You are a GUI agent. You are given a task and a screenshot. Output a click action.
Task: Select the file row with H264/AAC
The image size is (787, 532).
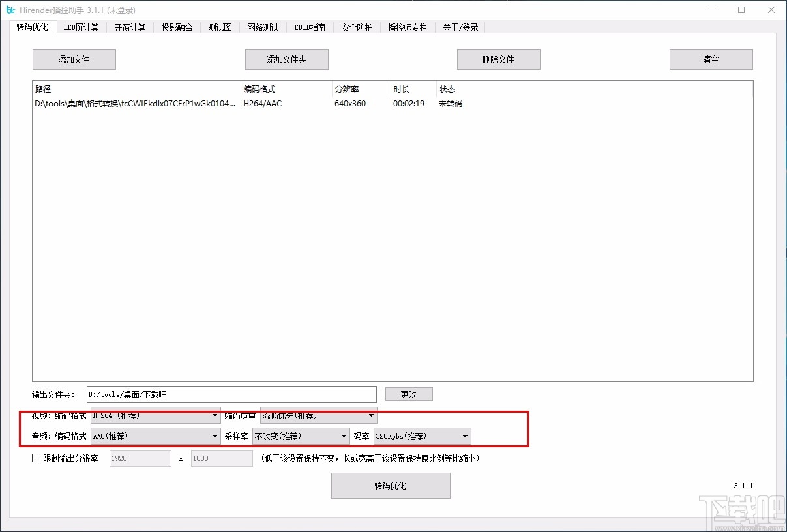click(392, 104)
